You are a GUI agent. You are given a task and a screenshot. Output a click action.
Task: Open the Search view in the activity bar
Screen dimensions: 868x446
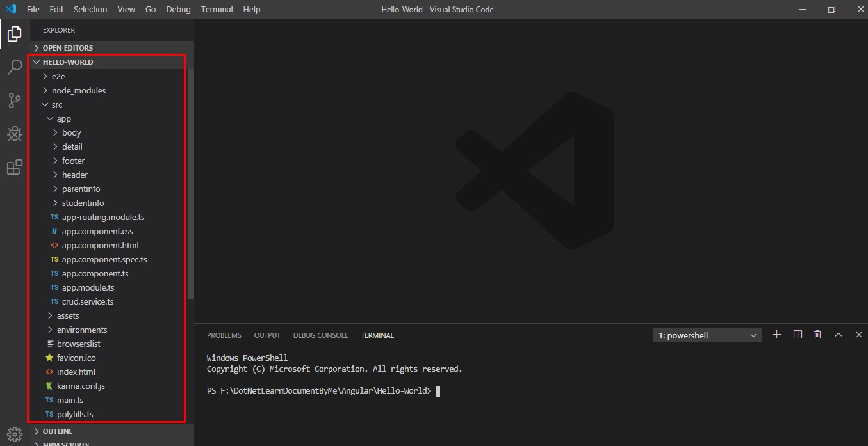point(14,67)
